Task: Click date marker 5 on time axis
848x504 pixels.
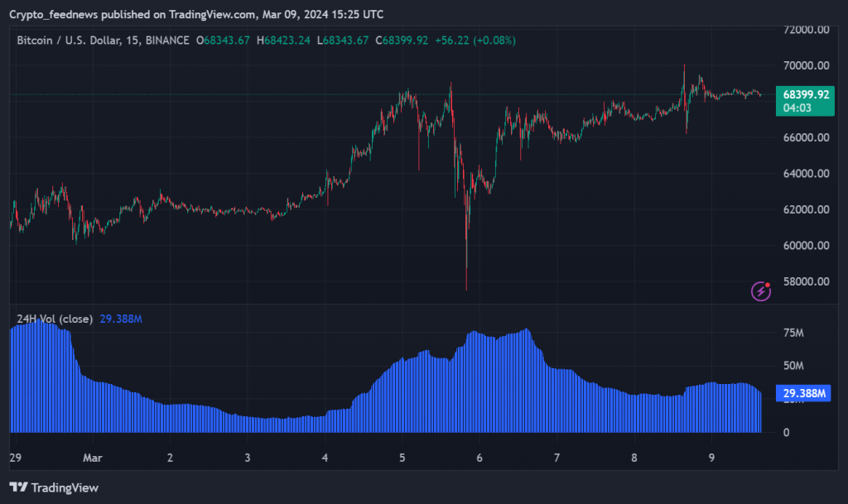Action: coord(402,457)
